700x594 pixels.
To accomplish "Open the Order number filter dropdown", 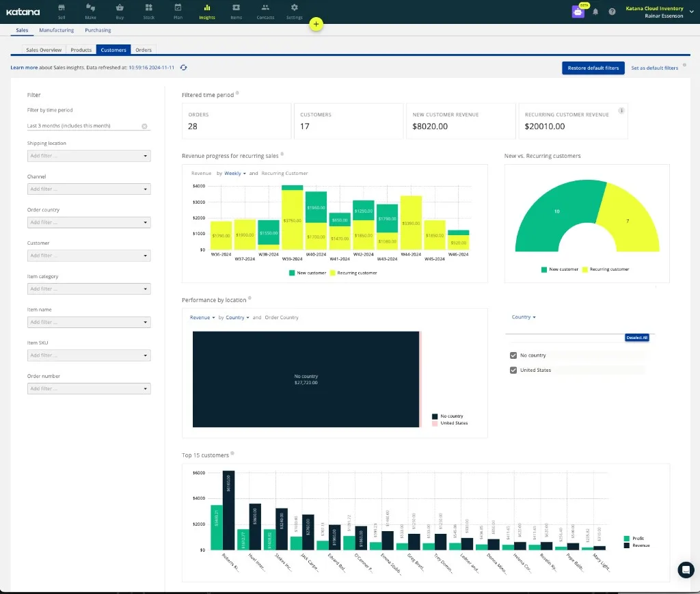I will (x=89, y=388).
